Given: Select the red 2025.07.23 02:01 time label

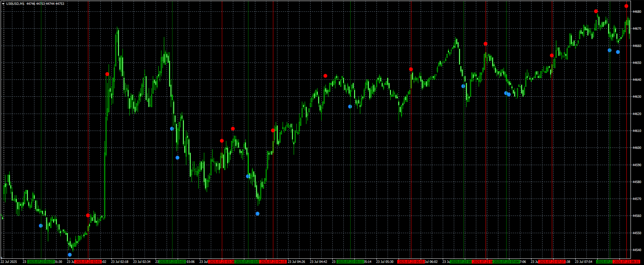Looking at the screenshot, I should (x=88, y=262).
